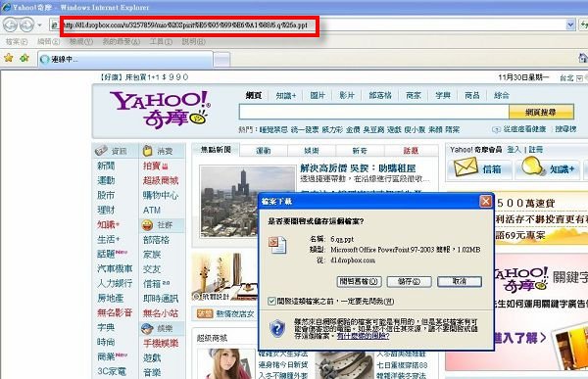Click the browser Forward arrow button
The width and height of the screenshot is (588, 379).
26,25
